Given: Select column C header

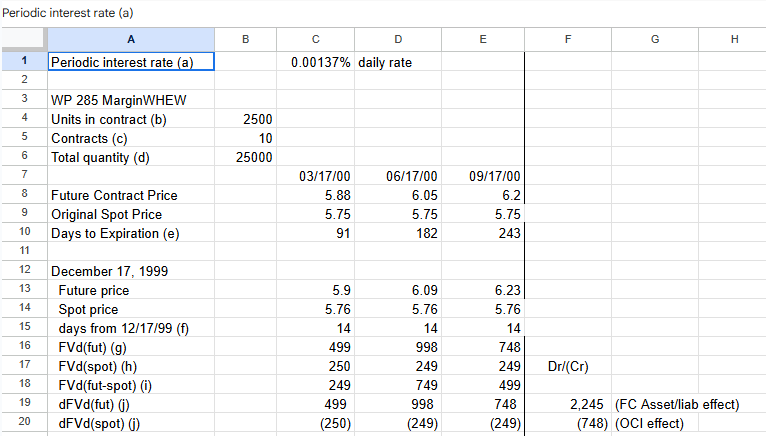Looking at the screenshot, I should 315,39.
